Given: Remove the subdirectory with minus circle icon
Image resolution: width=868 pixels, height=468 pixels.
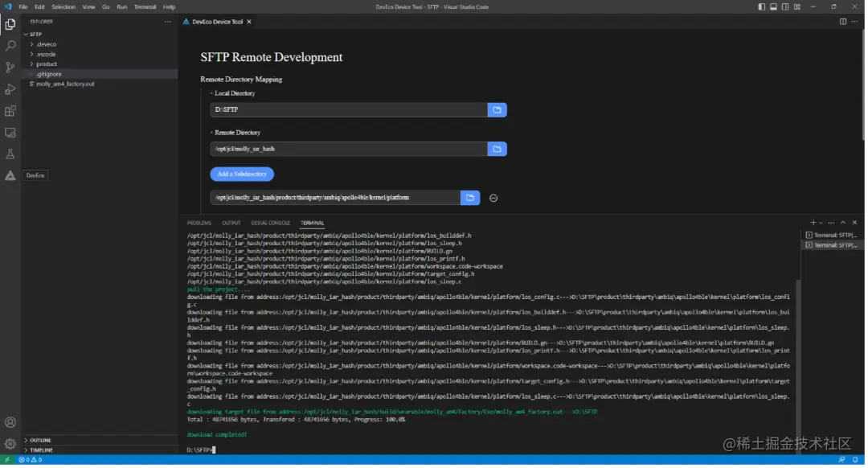Looking at the screenshot, I should pos(494,199).
